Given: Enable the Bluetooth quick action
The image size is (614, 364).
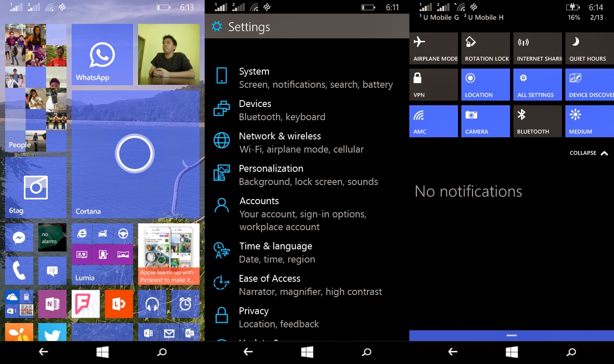Looking at the screenshot, I should [538, 121].
